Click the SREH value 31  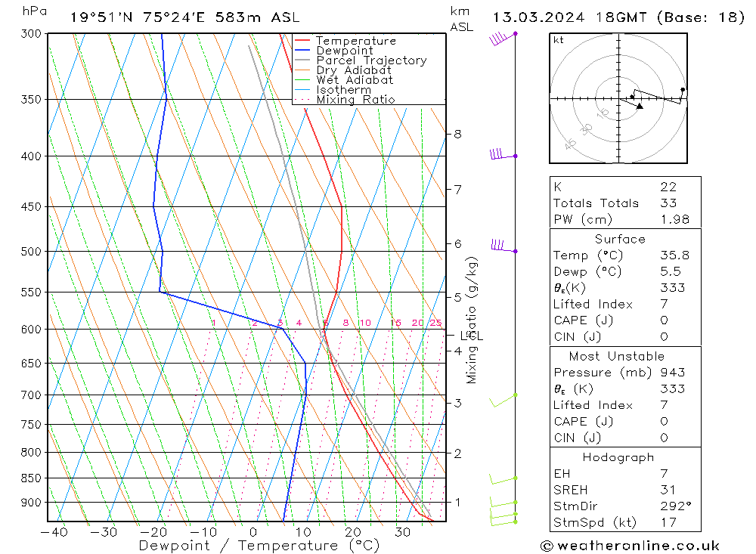(668, 490)
